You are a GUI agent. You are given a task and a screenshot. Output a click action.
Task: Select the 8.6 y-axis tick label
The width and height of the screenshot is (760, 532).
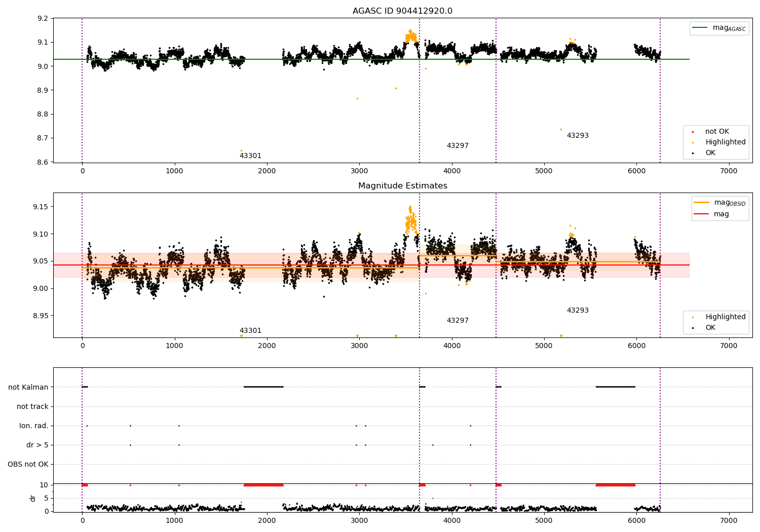(43, 162)
